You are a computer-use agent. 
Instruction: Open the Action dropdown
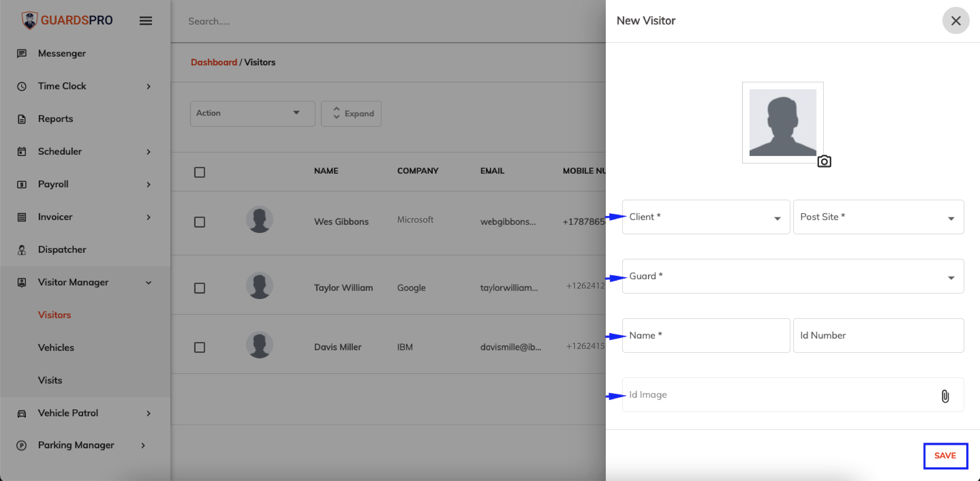[252, 113]
